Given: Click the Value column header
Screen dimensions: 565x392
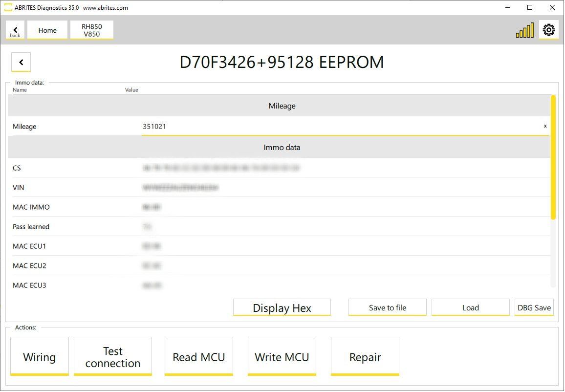Looking at the screenshot, I should pos(131,90).
